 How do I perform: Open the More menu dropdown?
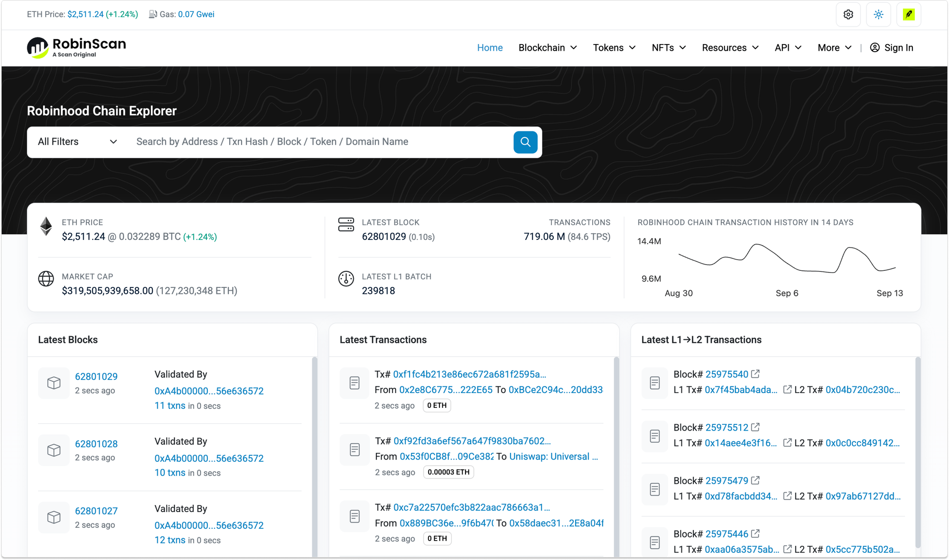pyautogui.click(x=835, y=47)
